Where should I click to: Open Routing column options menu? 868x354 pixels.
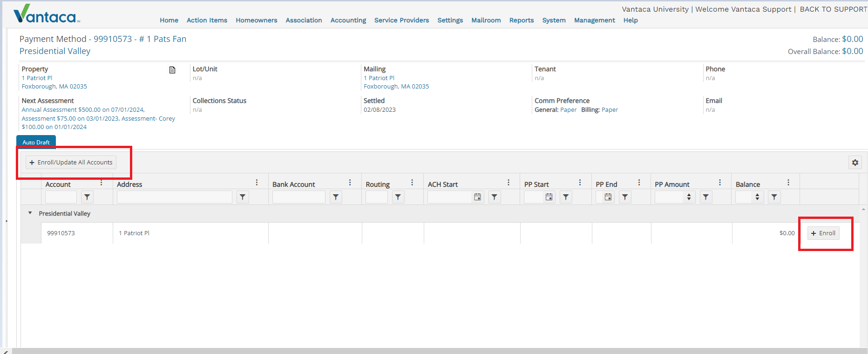tap(412, 183)
